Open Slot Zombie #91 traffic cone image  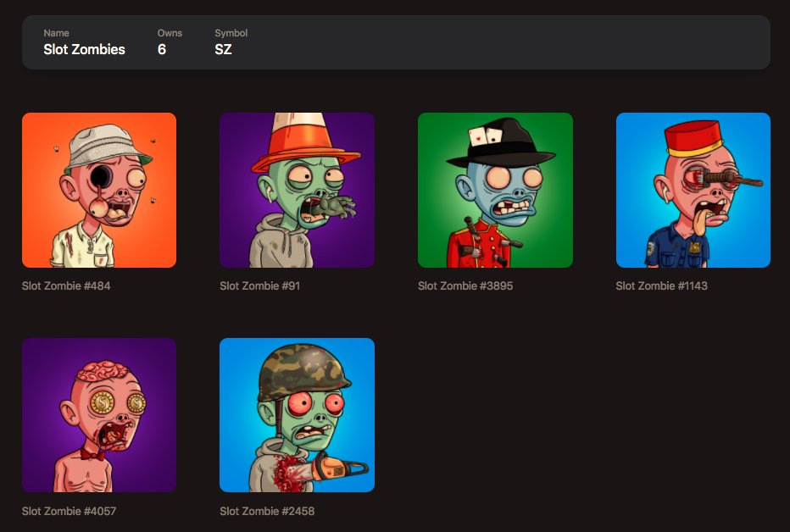click(298, 190)
